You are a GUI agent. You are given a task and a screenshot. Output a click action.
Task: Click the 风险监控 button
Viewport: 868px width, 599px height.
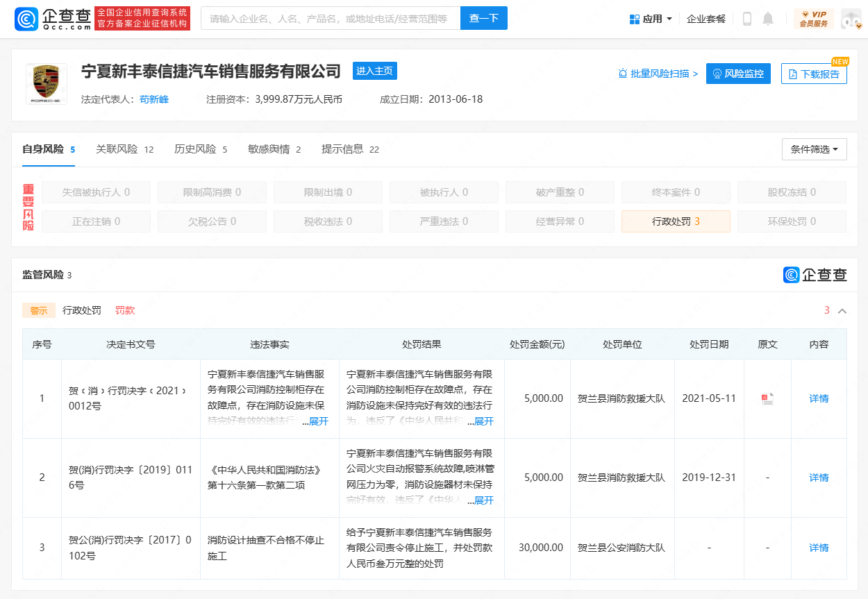738,74
